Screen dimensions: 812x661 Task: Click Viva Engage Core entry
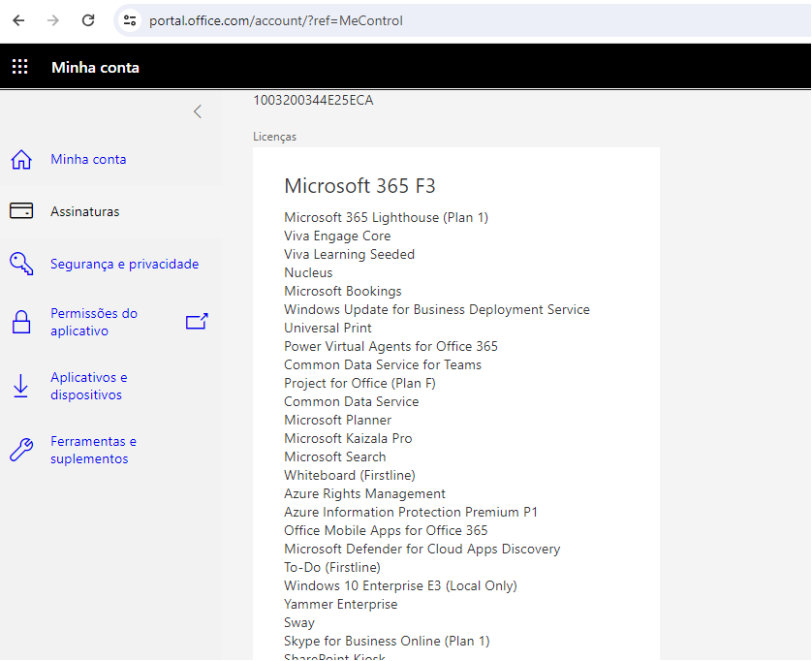(x=337, y=236)
